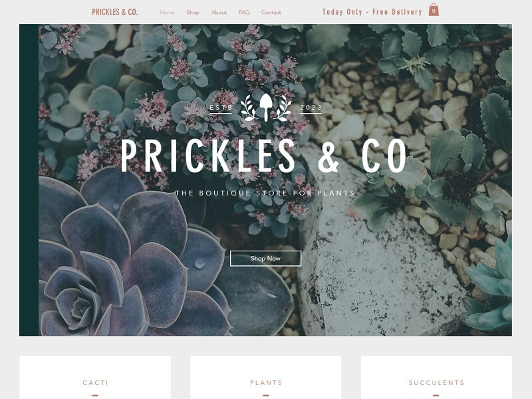Image resolution: width=532 pixels, height=399 pixels.
Task: Click the 2023 text in the emblem
Action: (311, 108)
